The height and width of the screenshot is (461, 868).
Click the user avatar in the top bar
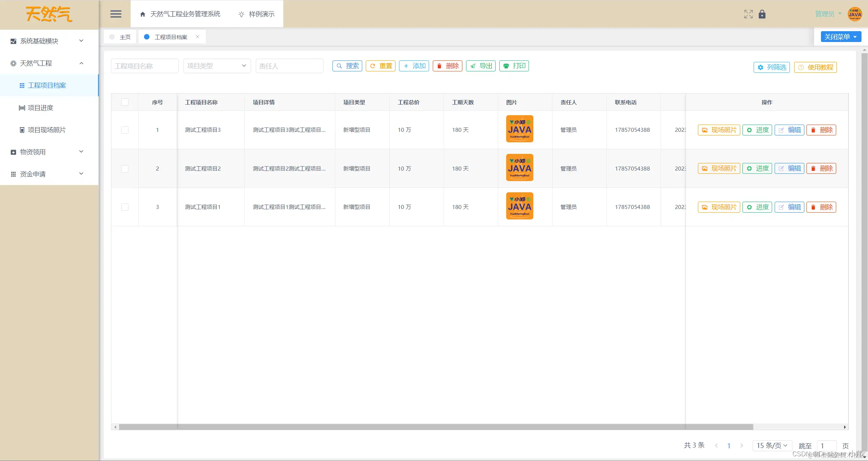pyautogui.click(x=855, y=14)
